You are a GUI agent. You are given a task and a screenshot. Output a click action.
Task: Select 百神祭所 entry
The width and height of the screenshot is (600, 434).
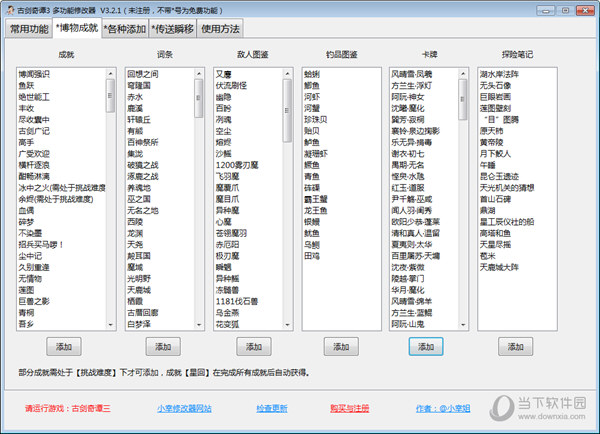pyautogui.click(x=143, y=142)
